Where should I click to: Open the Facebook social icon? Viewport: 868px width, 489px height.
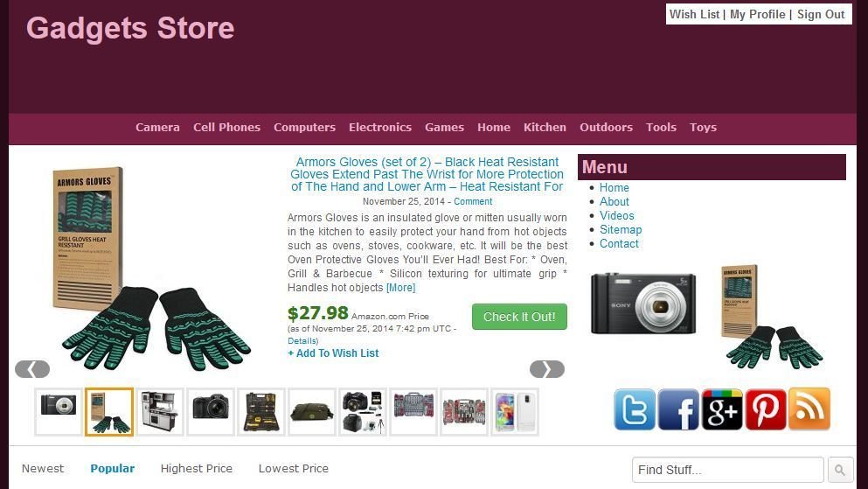coord(678,409)
